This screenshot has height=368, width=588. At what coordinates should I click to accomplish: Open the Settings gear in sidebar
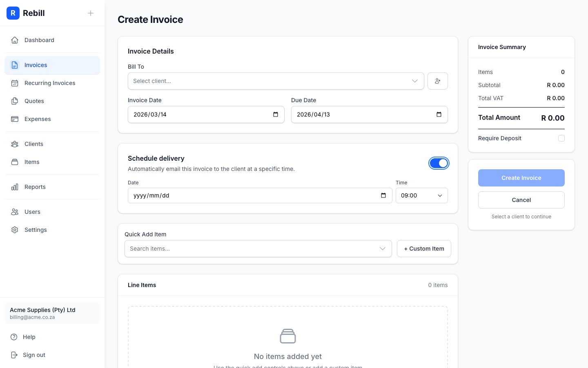pyautogui.click(x=15, y=230)
